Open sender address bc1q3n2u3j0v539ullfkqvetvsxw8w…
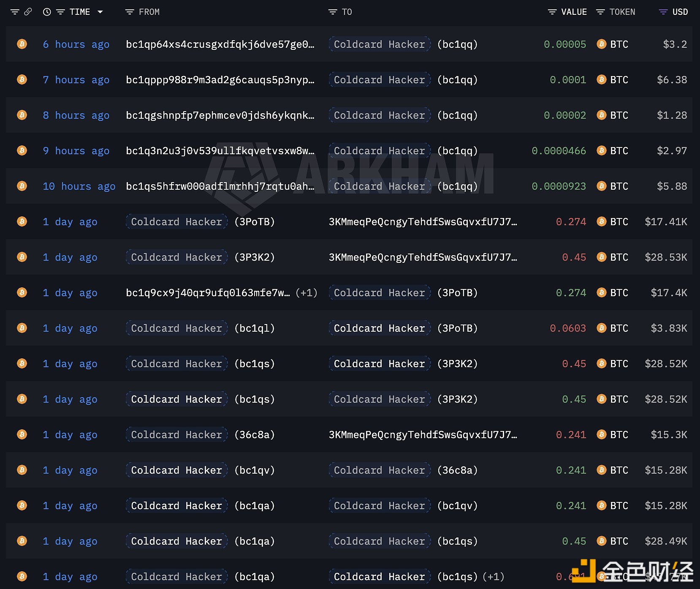Image resolution: width=700 pixels, height=589 pixels. click(220, 151)
